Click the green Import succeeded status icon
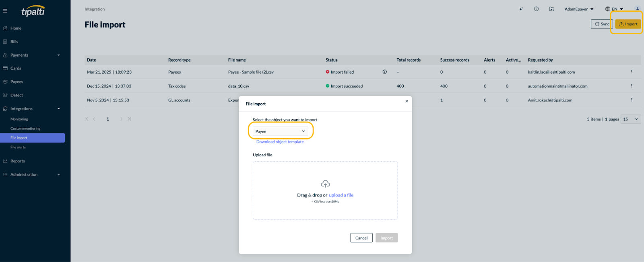Image resolution: width=644 pixels, height=262 pixels. coord(328,86)
